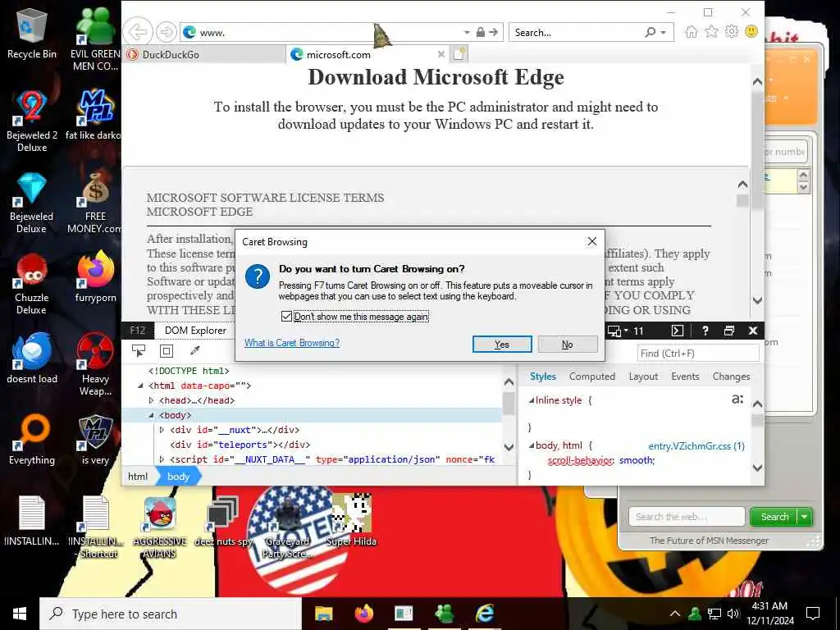Open the Everything desktop shortcut

click(x=32, y=440)
